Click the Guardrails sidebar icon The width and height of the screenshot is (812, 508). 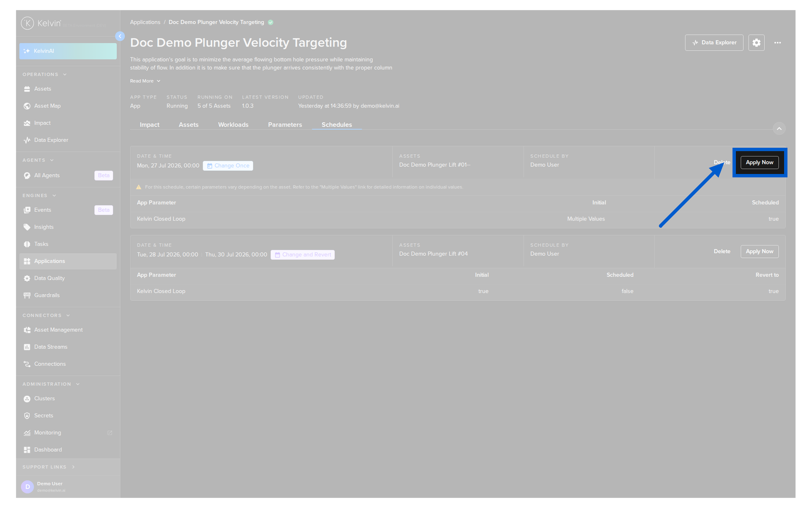coord(27,295)
